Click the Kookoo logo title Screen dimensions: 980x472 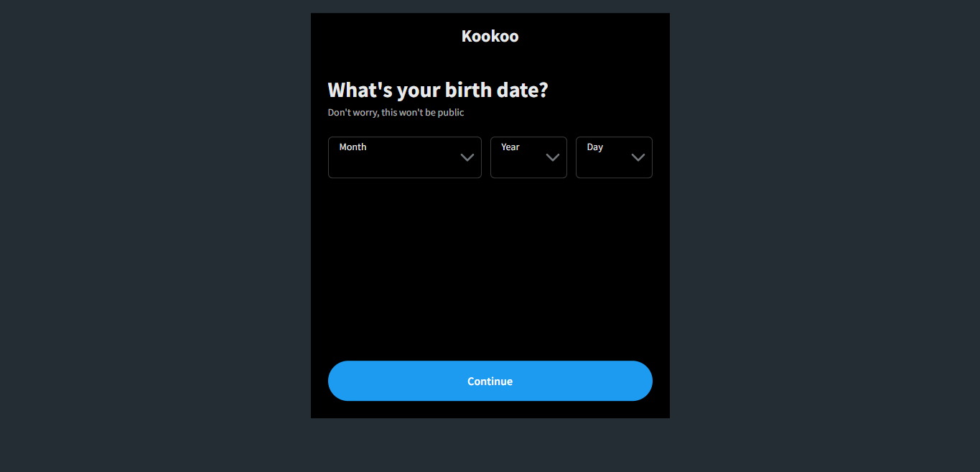pyautogui.click(x=490, y=36)
